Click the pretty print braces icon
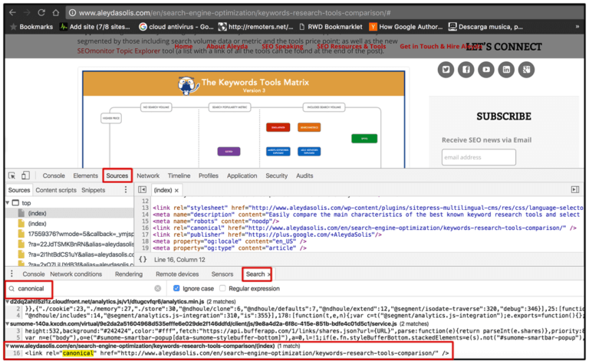Image resolution: width=589 pixels, height=364 pixels. (143, 259)
